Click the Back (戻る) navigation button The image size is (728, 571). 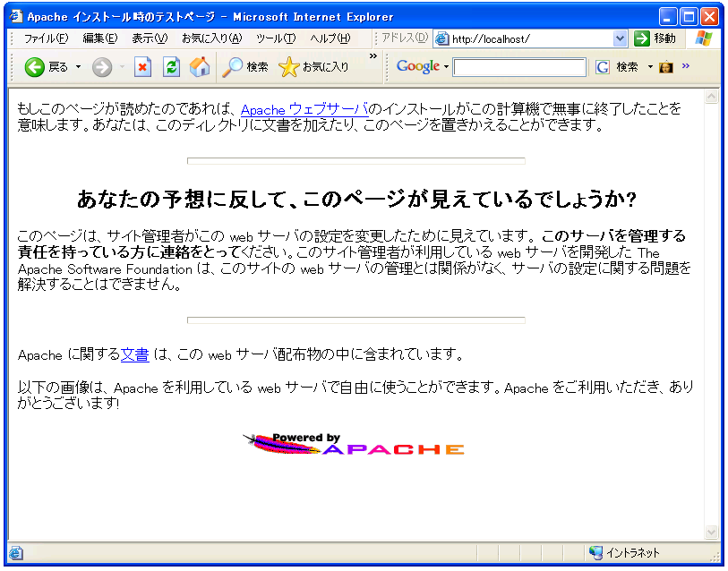click(47, 67)
